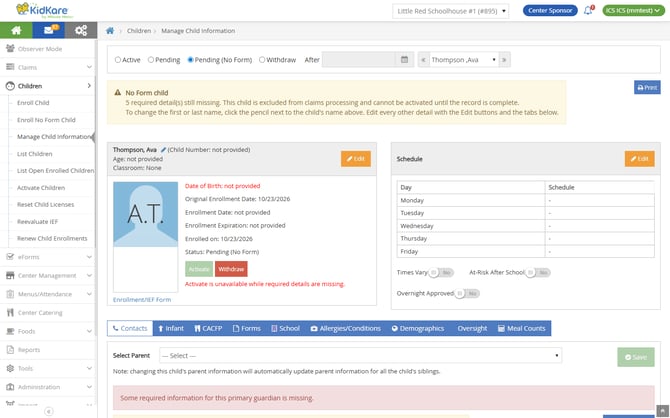670x418 pixels.
Task: Switch to the Allergies/Conditions tab
Action: pos(346,328)
